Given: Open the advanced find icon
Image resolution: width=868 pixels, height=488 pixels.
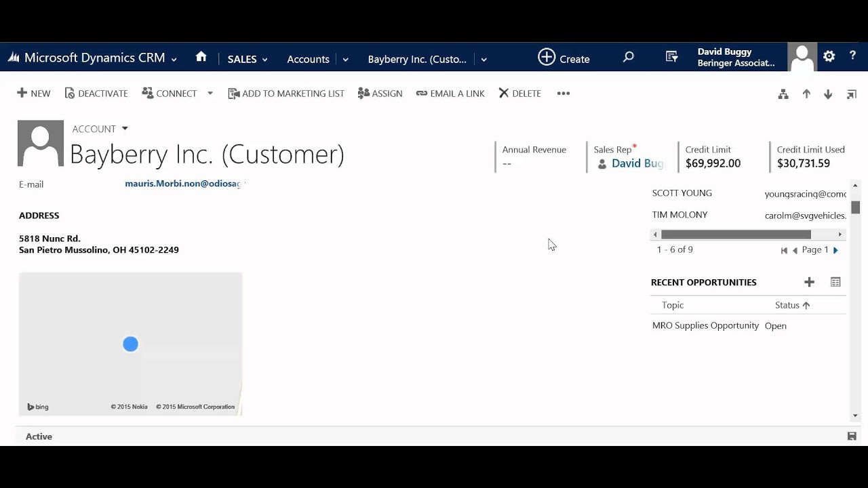Looking at the screenshot, I should [671, 58].
